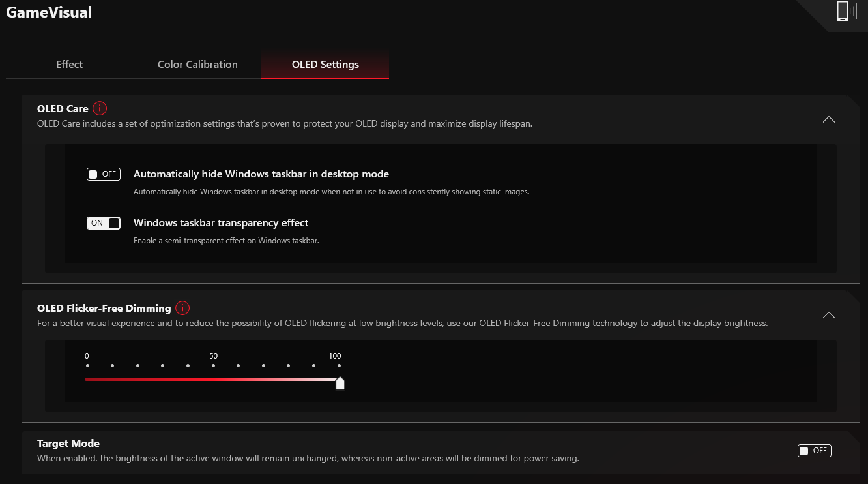Image resolution: width=868 pixels, height=484 pixels.
Task: Disable Windows taskbar transparency effect toggle
Action: tap(104, 223)
